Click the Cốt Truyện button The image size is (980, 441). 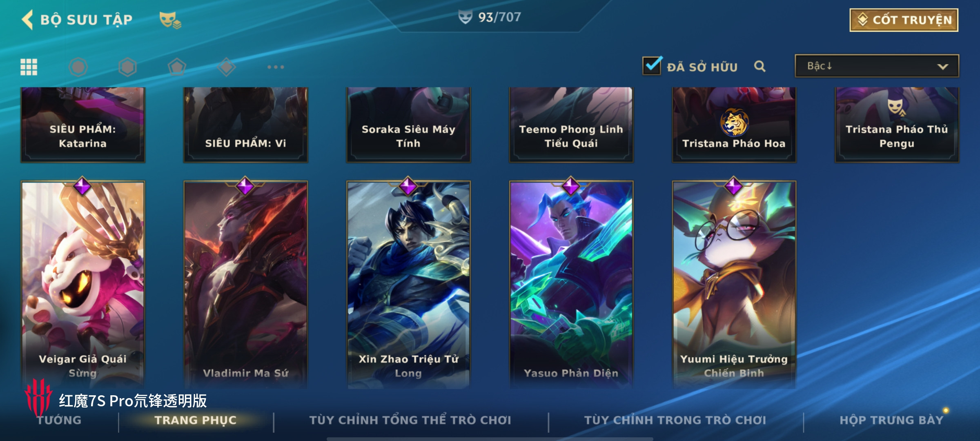click(x=904, y=20)
